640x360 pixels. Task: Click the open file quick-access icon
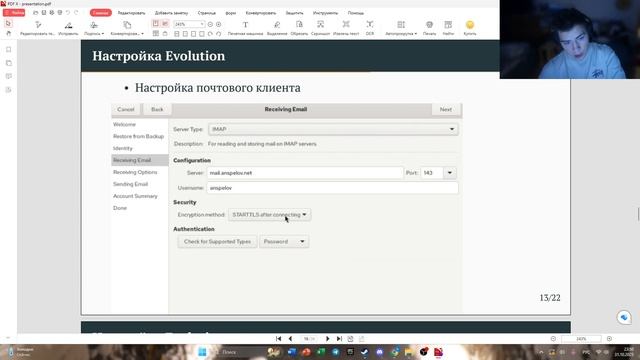click(x=36, y=13)
